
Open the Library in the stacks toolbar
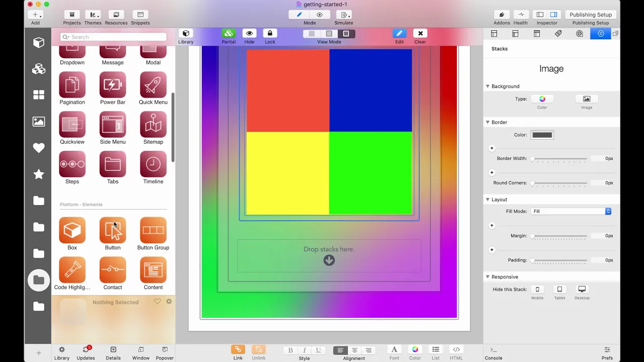click(x=186, y=34)
